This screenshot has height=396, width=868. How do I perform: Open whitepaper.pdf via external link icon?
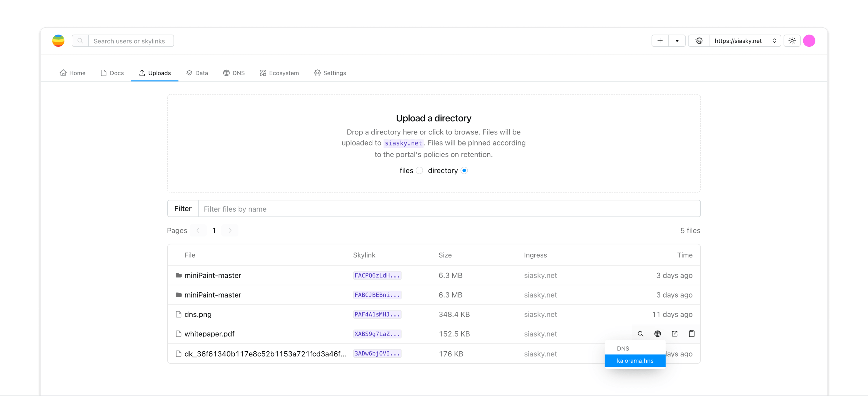(674, 334)
